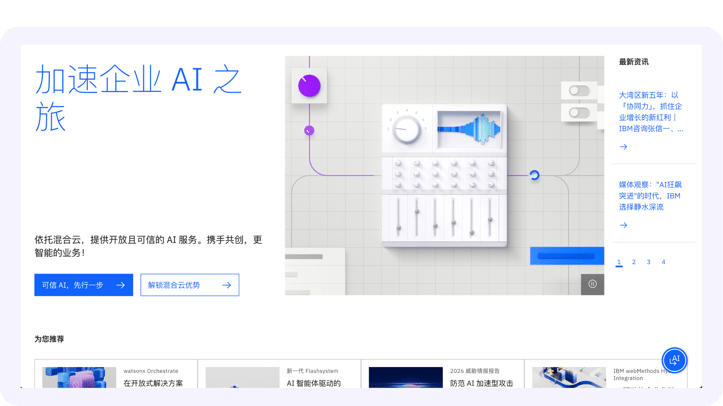Open the watsonx Orchestrate recommendation card
This screenshot has width=723, height=406.
click(x=116, y=374)
